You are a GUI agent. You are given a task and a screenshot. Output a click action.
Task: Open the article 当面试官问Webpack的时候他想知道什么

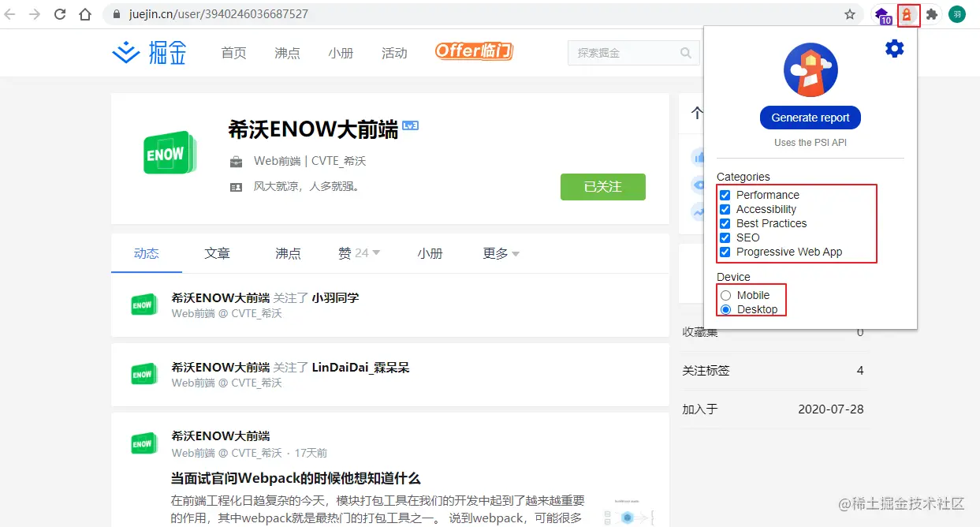point(296,478)
